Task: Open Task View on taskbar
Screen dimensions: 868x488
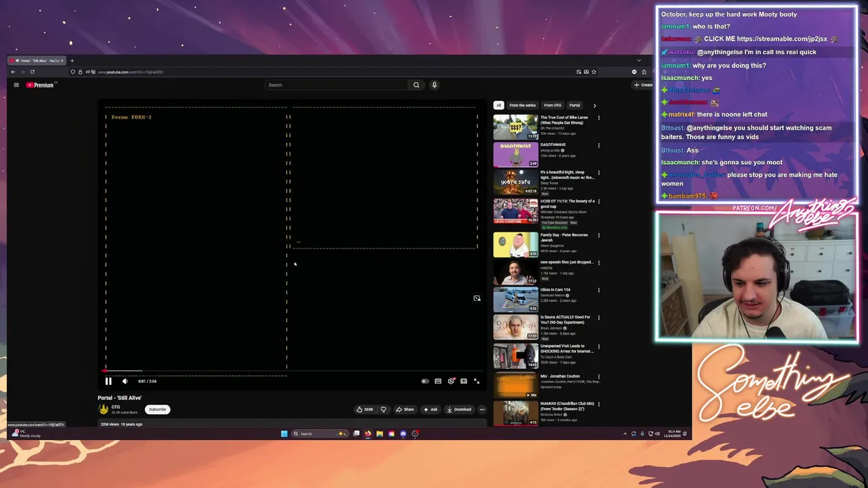Action: point(356,434)
